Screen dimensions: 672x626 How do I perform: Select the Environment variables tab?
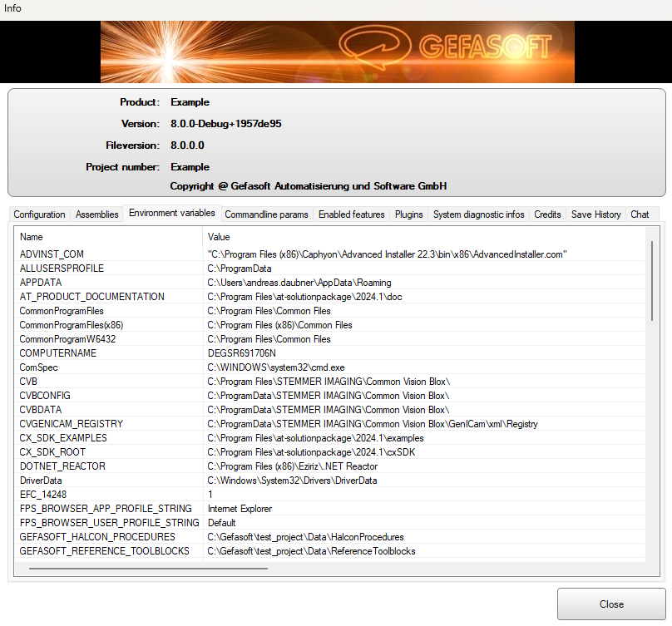point(172,213)
